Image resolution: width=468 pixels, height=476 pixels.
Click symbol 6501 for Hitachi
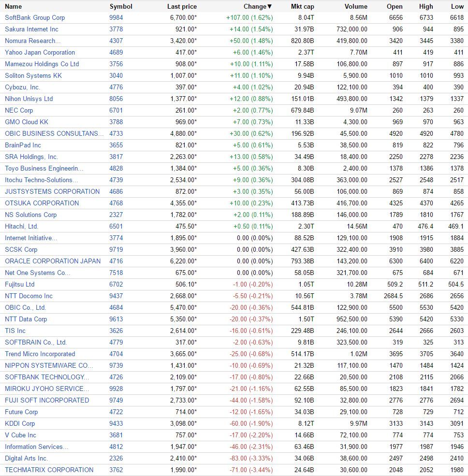[117, 226]
